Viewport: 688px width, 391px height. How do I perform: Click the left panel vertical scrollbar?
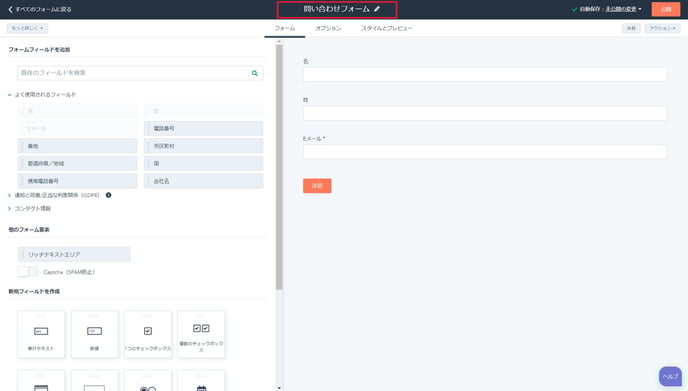point(279,167)
